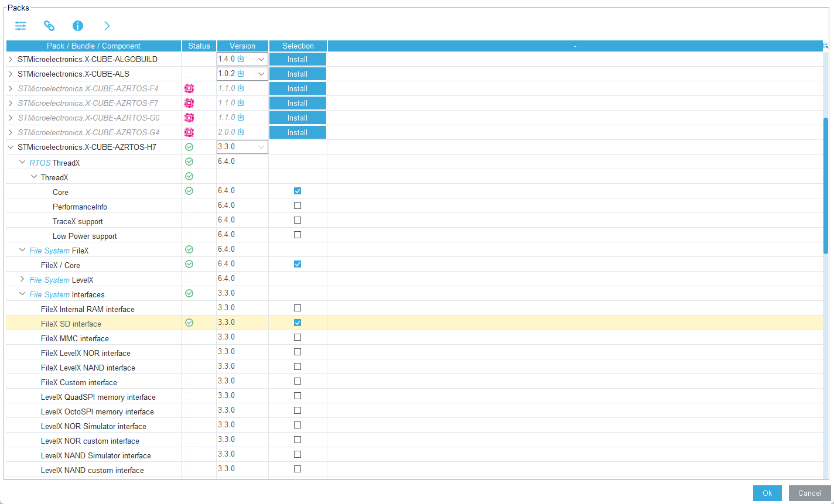The width and height of the screenshot is (834, 504).
Task: Click the Version column header
Action: [242, 46]
